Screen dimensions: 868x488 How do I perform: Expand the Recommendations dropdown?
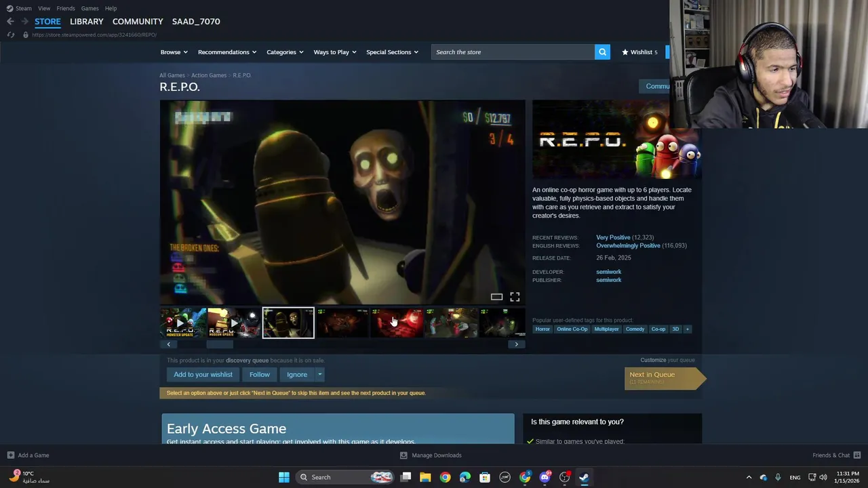pyautogui.click(x=227, y=52)
